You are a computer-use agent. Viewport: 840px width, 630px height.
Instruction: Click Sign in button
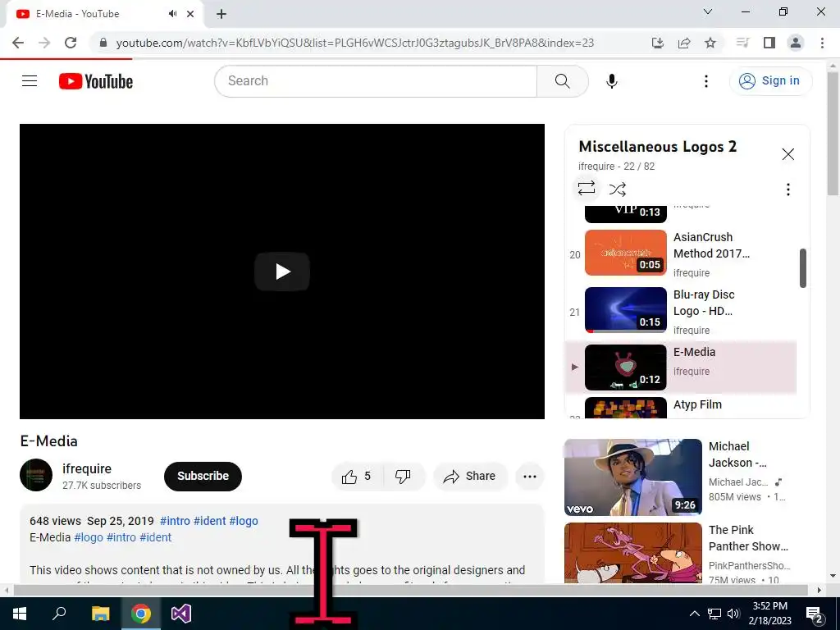(x=770, y=81)
